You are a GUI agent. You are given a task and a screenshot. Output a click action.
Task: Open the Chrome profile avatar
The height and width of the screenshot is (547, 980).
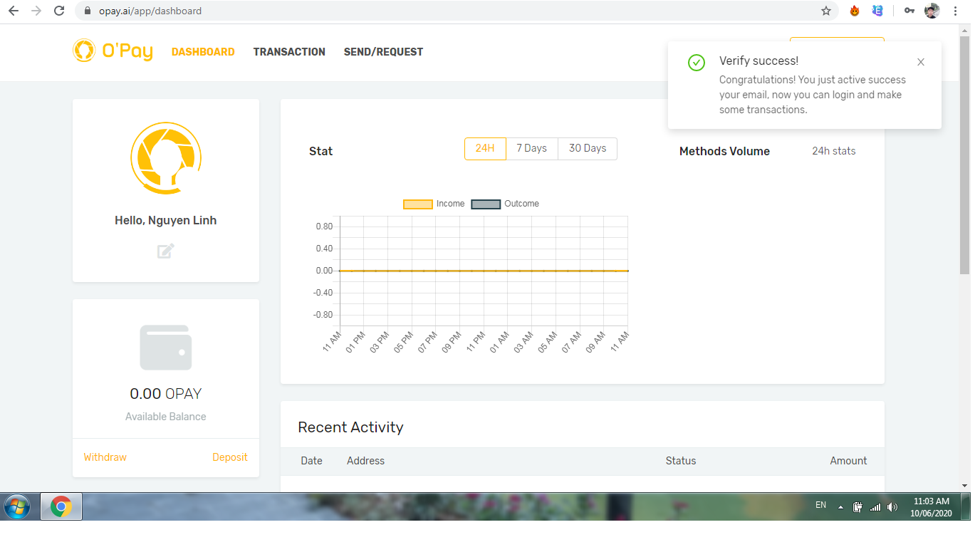[x=932, y=11]
